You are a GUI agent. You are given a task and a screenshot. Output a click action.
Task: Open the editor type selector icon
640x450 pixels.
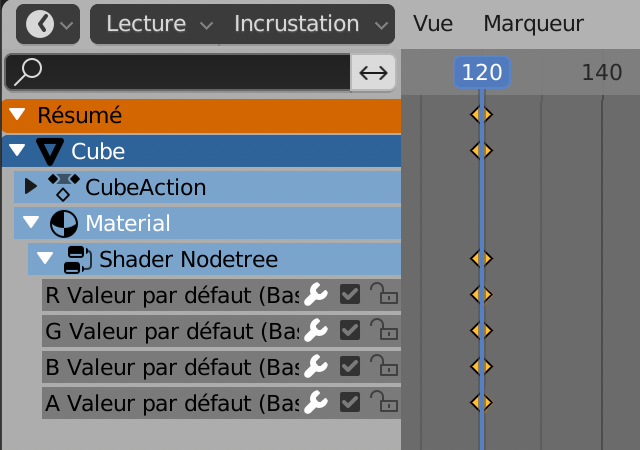click(41, 24)
